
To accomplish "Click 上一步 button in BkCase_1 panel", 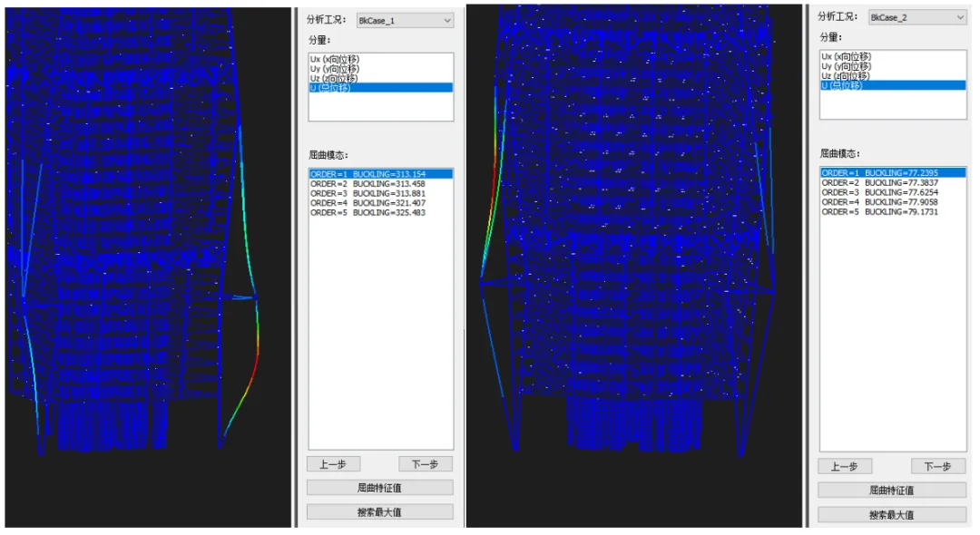I will (333, 464).
